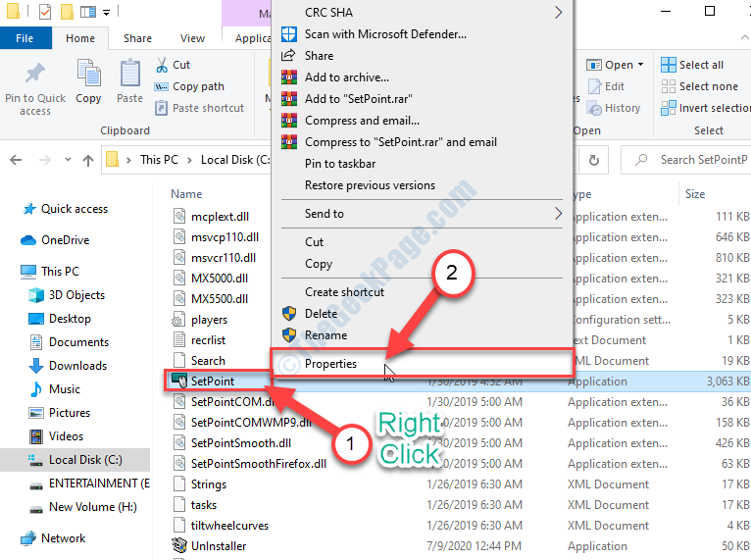
Task: Expand the CRC SHA submenu arrow
Action: click(559, 13)
